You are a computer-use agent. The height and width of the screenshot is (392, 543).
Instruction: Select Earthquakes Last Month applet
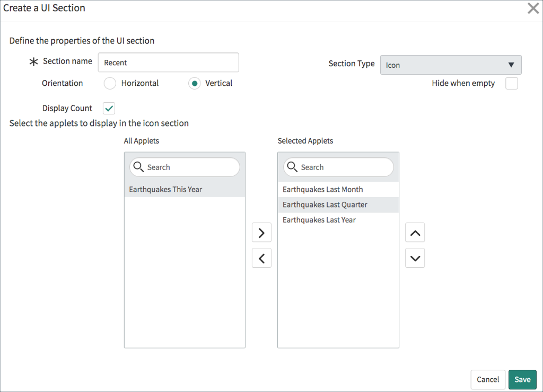pos(322,189)
